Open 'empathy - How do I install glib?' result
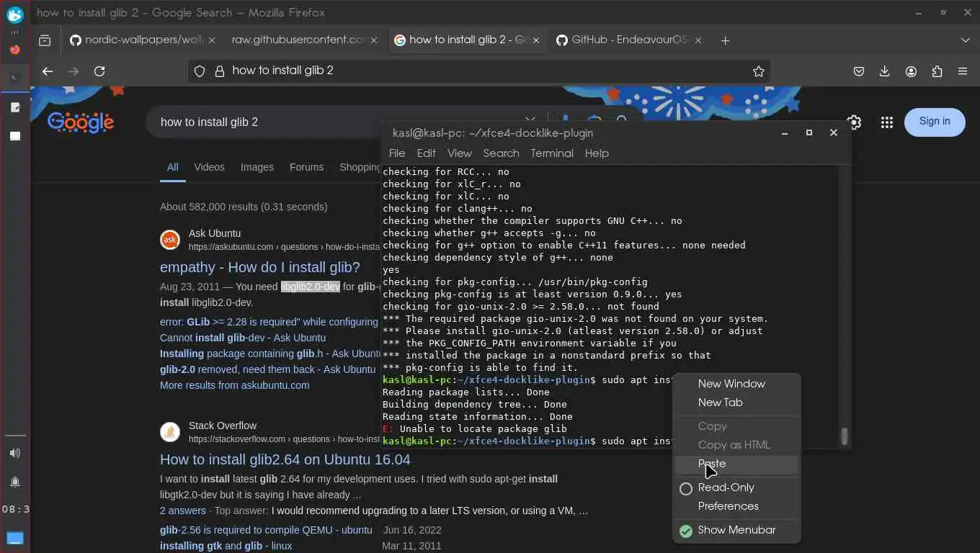 click(x=259, y=268)
